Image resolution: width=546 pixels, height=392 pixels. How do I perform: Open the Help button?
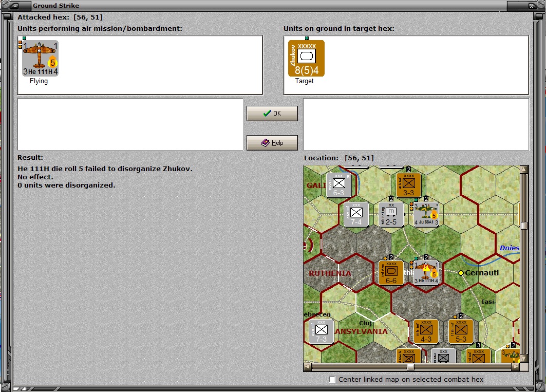pyautogui.click(x=272, y=143)
